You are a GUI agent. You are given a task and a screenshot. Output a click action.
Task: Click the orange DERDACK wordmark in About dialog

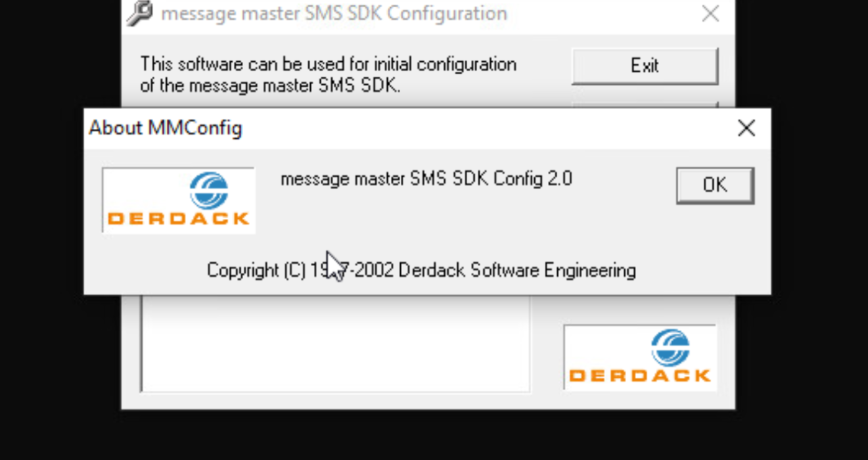tap(179, 218)
